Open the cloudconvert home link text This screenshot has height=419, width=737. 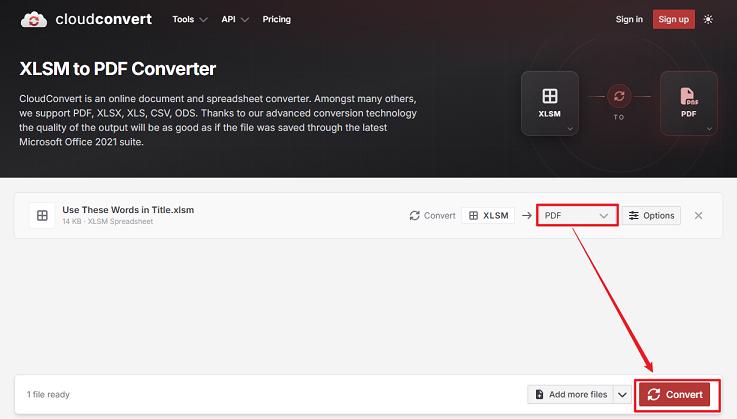(103, 19)
